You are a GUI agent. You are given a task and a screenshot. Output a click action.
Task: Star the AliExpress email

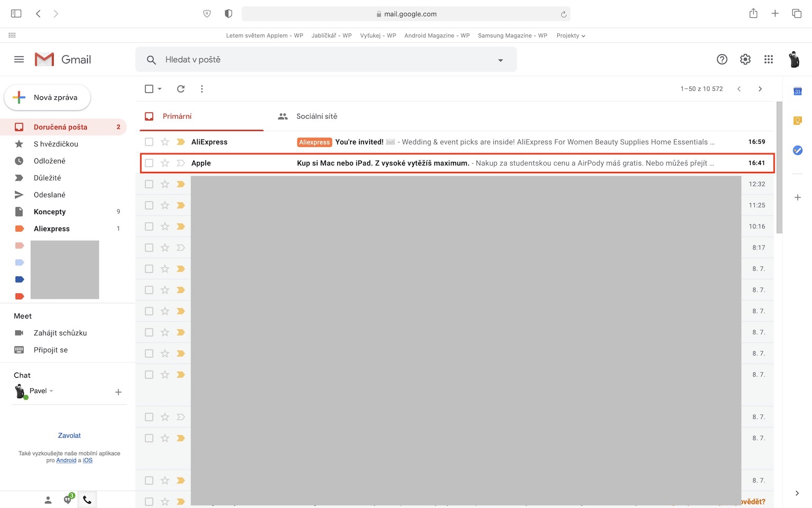pos(165,142)
